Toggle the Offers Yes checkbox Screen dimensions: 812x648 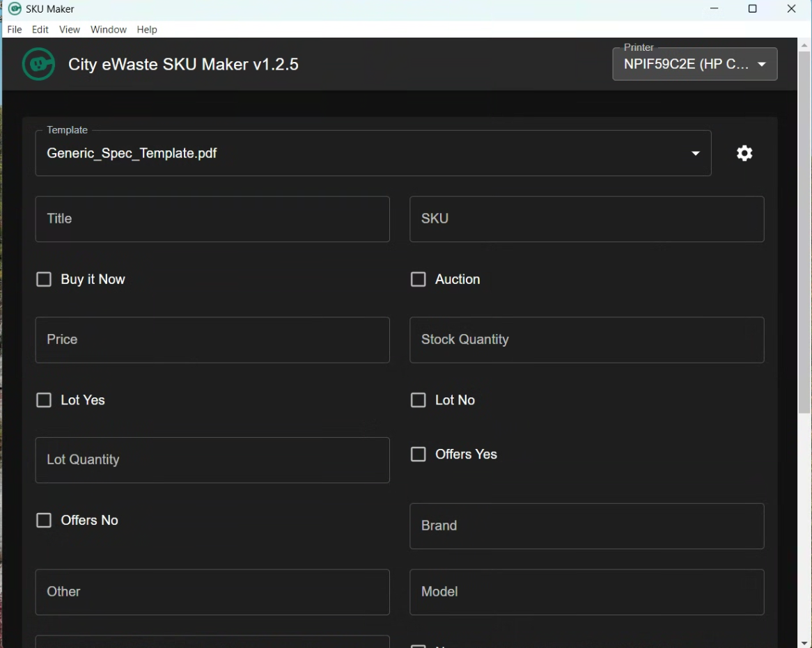pyautogui.click(x=418, y=455)
